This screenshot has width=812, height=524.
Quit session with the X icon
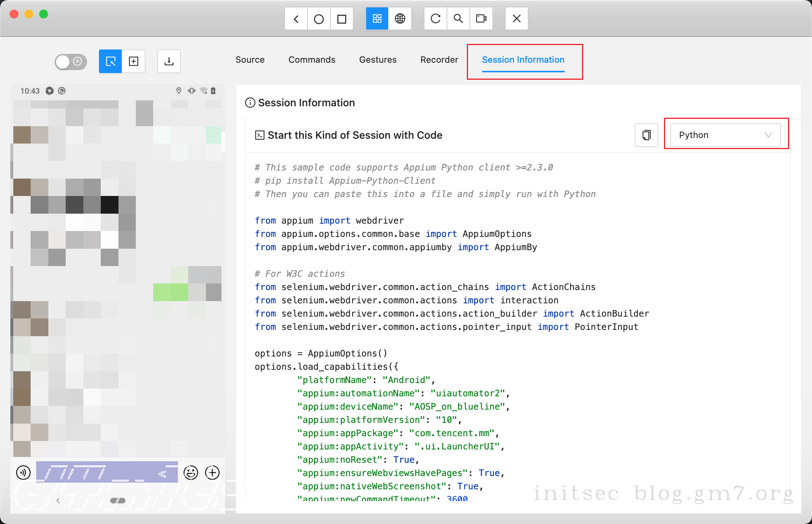516,18
